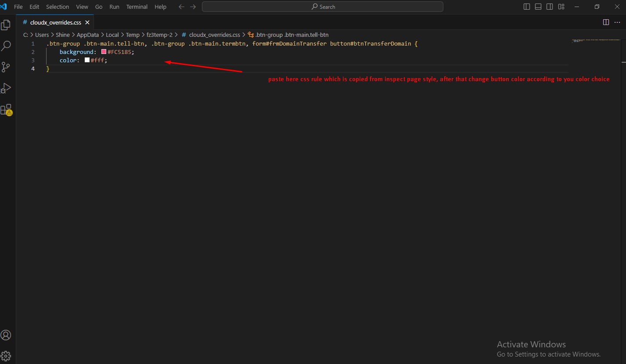Screen dimensions: 626x364
Task: Open the Terminal menu
Action: 137,7
